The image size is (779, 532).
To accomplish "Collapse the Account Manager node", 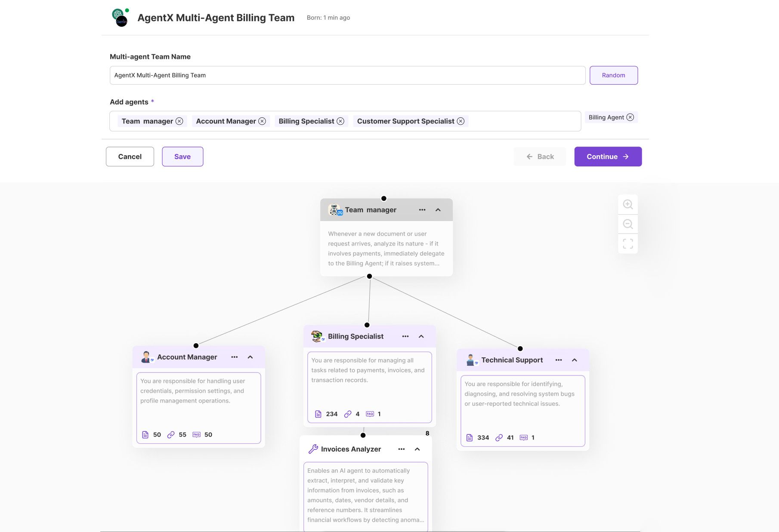I will pyautogui.click(x=250, y=357).
